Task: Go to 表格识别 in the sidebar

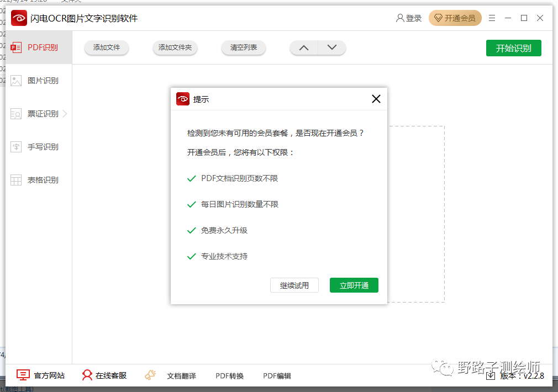Action: pyautogui.click(x=39, y=180)
